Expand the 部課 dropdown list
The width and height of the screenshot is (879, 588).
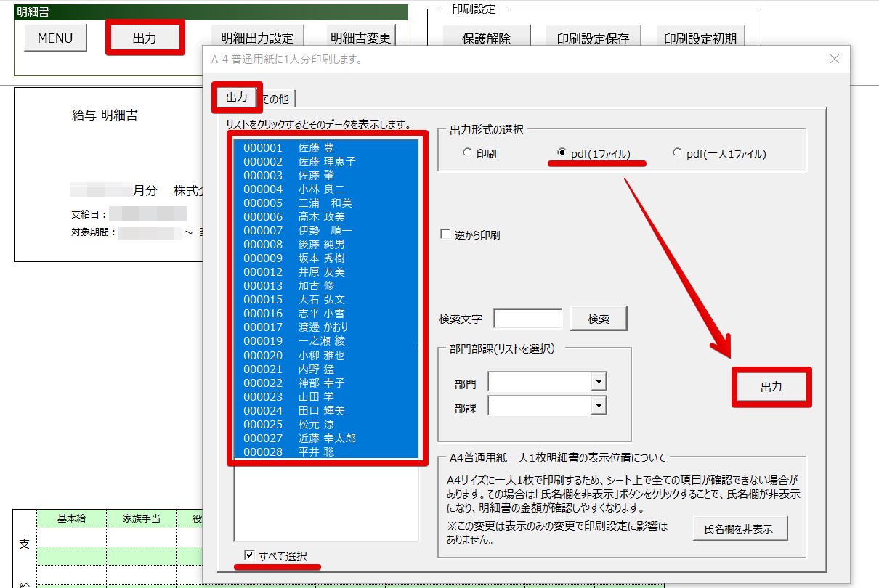point(599,405)
